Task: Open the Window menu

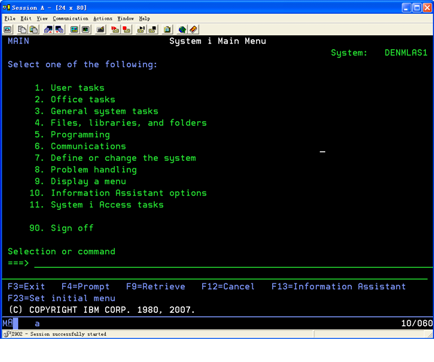Action: coord(125,18)
